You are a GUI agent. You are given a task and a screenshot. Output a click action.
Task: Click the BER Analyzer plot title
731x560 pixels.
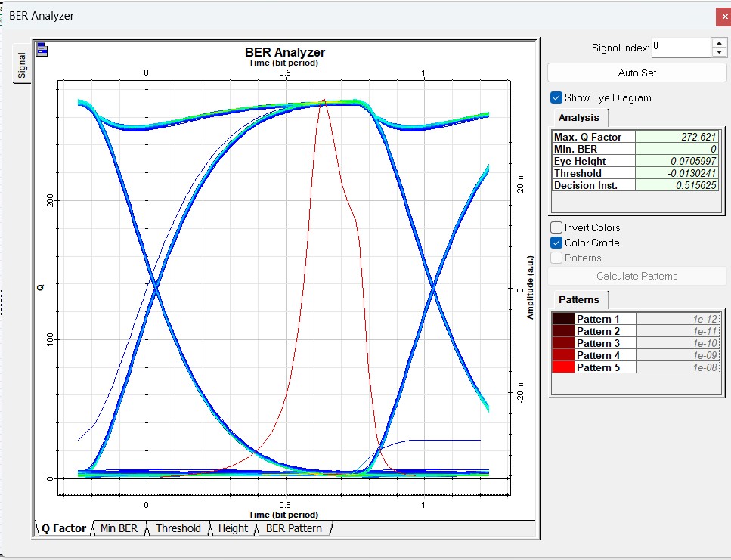pos(285,52)
